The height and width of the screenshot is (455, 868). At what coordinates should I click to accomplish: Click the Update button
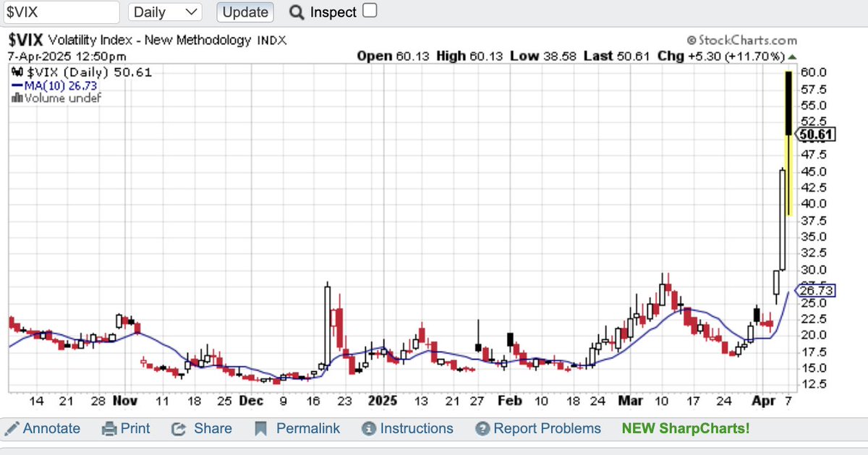(x=245, y=12)
